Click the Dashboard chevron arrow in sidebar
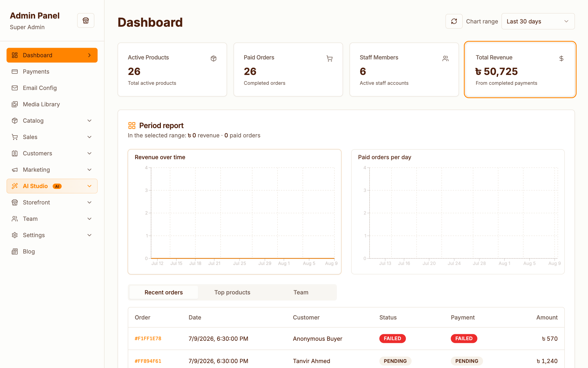Screen dimensions: 588x368 (x=89, y=55)
